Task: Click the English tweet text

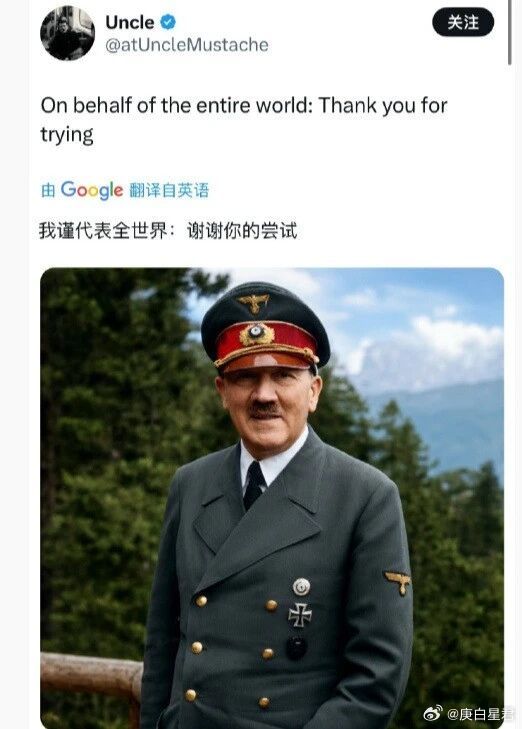Action: tap(244, 120)
